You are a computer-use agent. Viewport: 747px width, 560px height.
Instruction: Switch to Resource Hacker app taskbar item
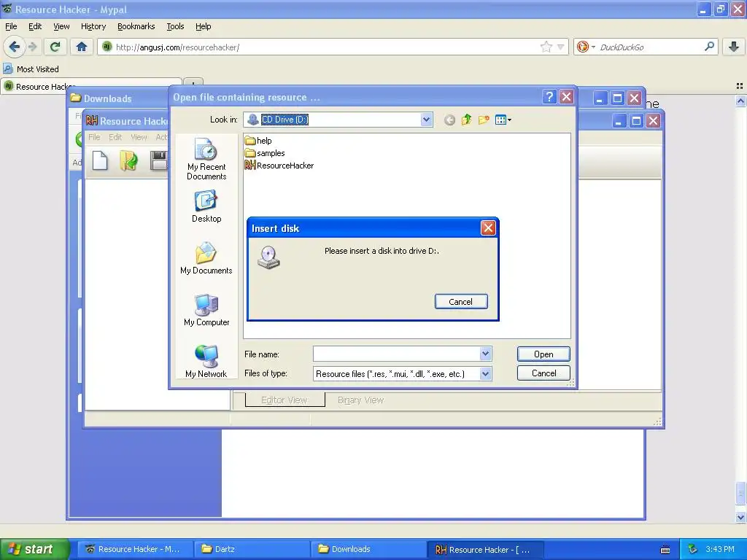pos(485,549)
